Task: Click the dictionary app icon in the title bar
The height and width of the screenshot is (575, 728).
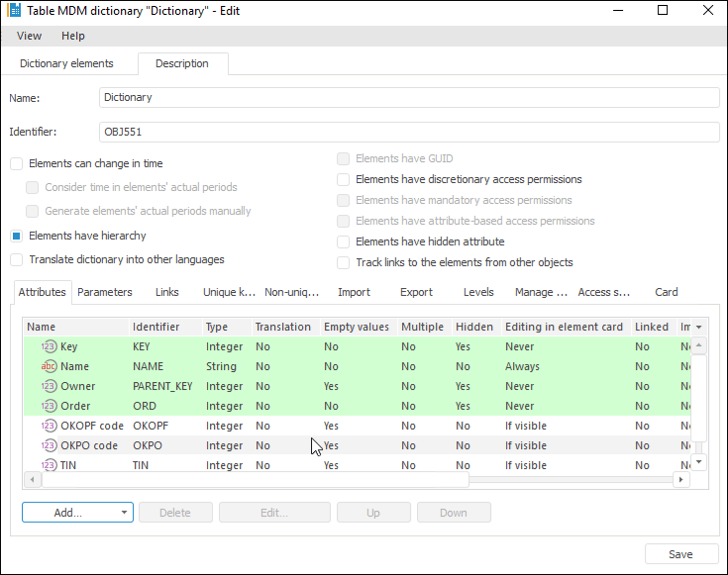Action: (x=15, y=11)
